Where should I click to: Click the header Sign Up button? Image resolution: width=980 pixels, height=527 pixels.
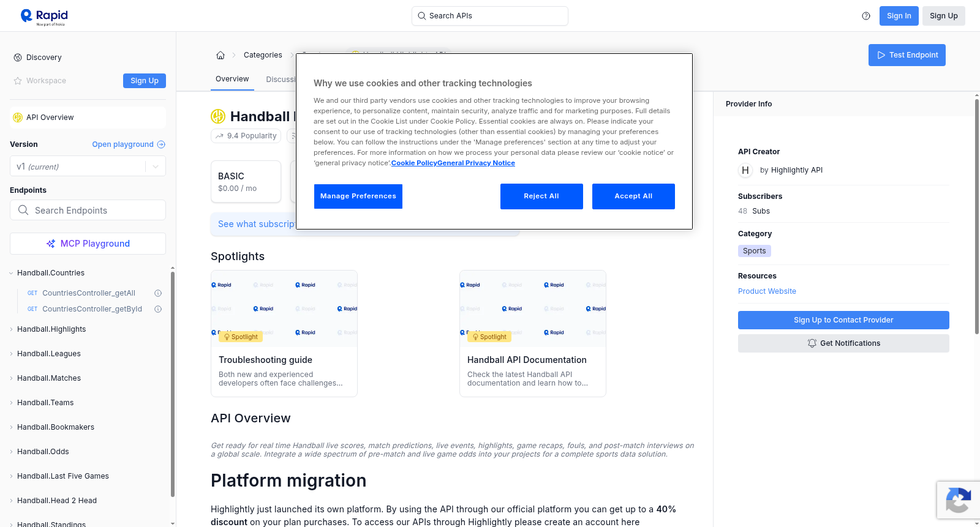click(x=944, y=16)
